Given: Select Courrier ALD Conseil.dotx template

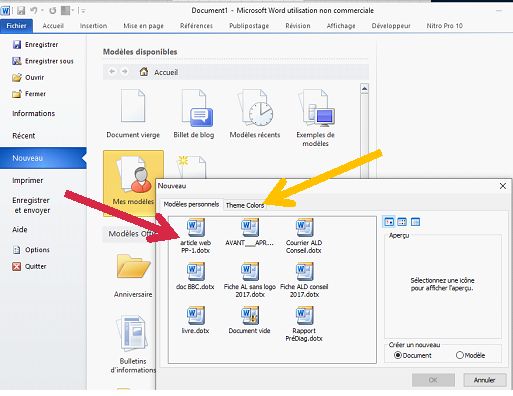Looking at the screenshot, I should 304,236.
